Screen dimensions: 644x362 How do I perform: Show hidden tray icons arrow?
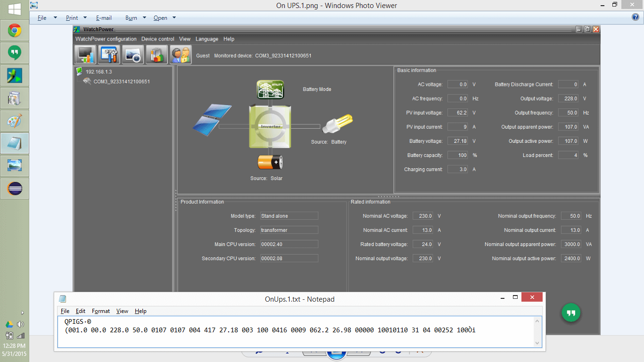pos(22,313)
